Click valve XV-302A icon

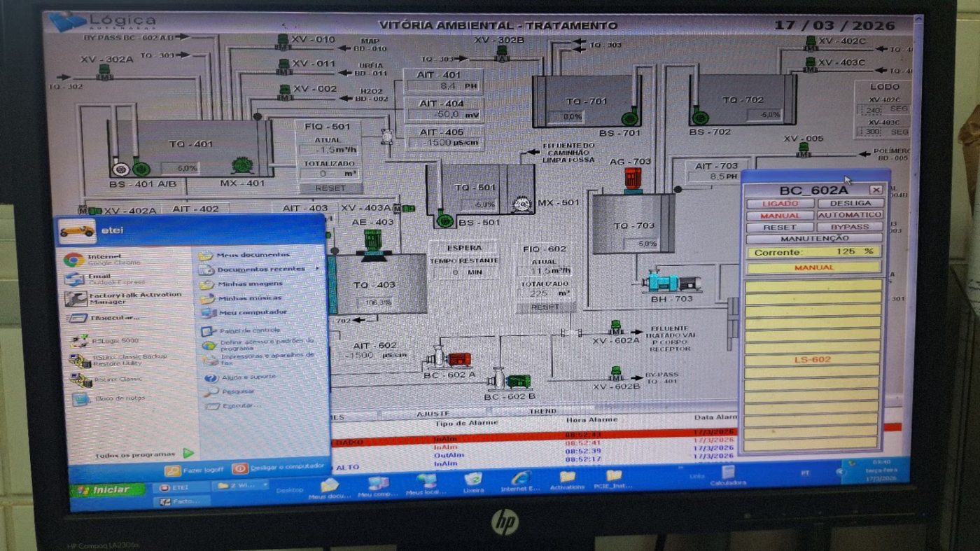pos(105,72)
